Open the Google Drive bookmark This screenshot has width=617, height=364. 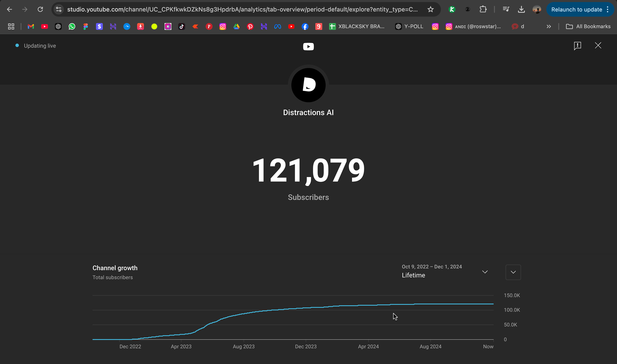pyautogui.click(x=236, y=27)
